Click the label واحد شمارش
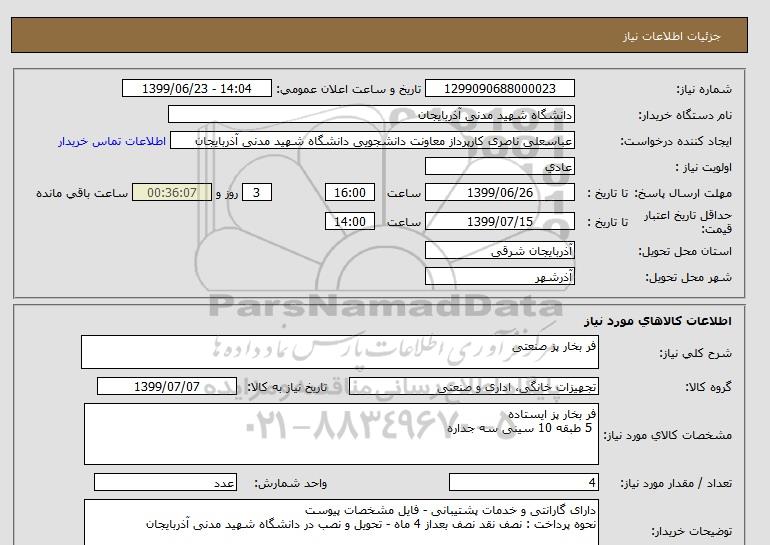The height and width of the screenshot is (545, 770). (290, 484)
